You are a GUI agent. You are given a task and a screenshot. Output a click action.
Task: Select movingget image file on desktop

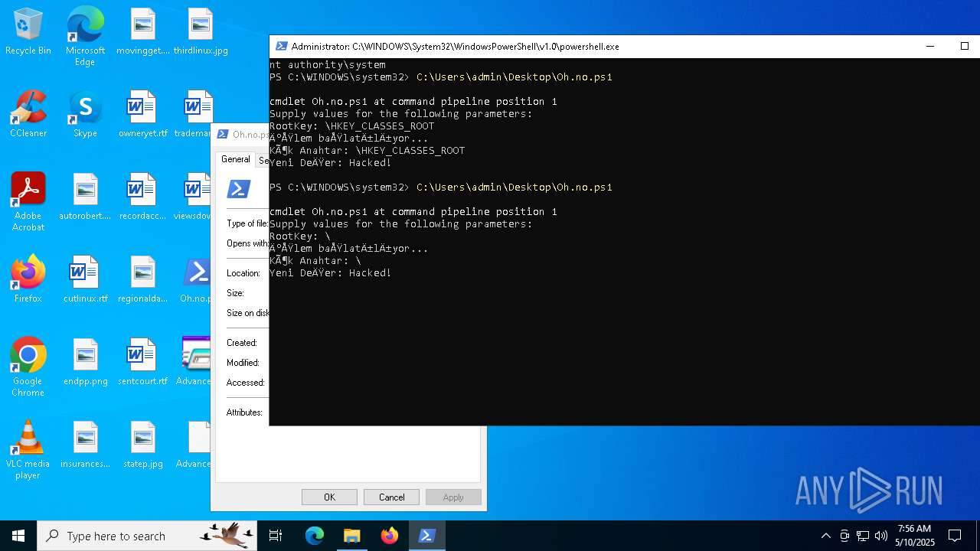point(142,32)
